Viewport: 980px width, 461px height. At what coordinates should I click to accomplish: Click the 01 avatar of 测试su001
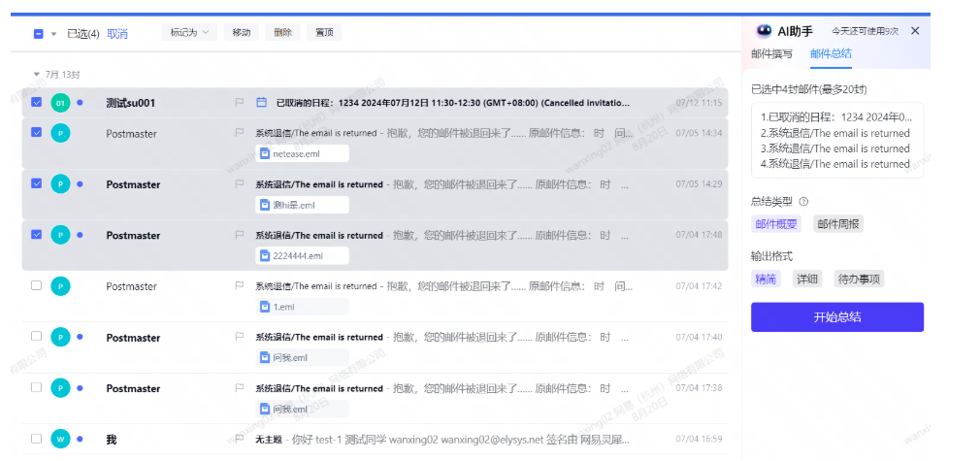pos(60,103)
